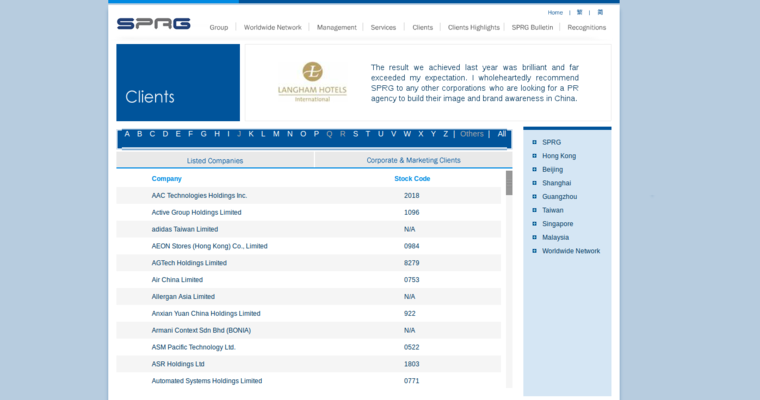
Task: Expand the Worldwide Network sidebar plus icon
Action: click(x=534, y=251)
